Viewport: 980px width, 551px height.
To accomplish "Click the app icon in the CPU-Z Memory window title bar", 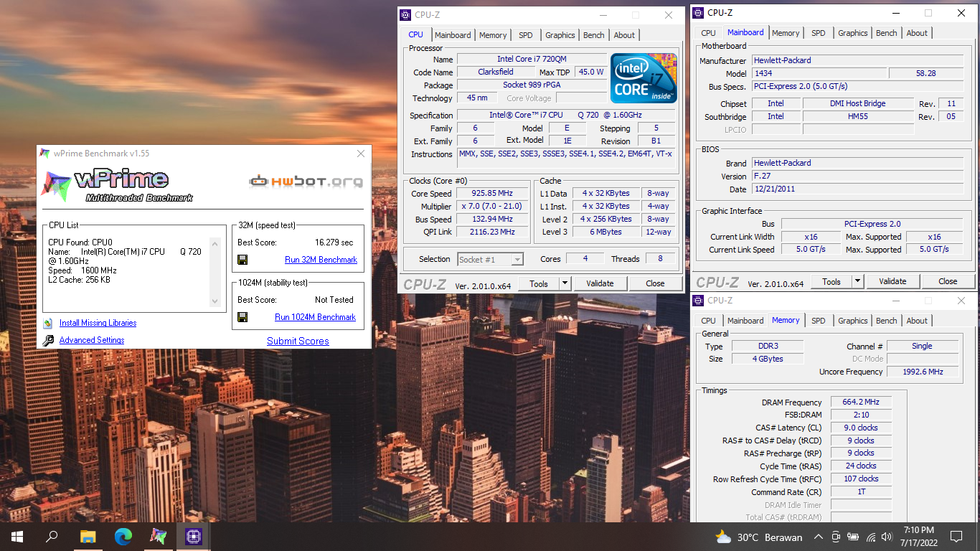I will pyautogui.click(x=699, y=301).
